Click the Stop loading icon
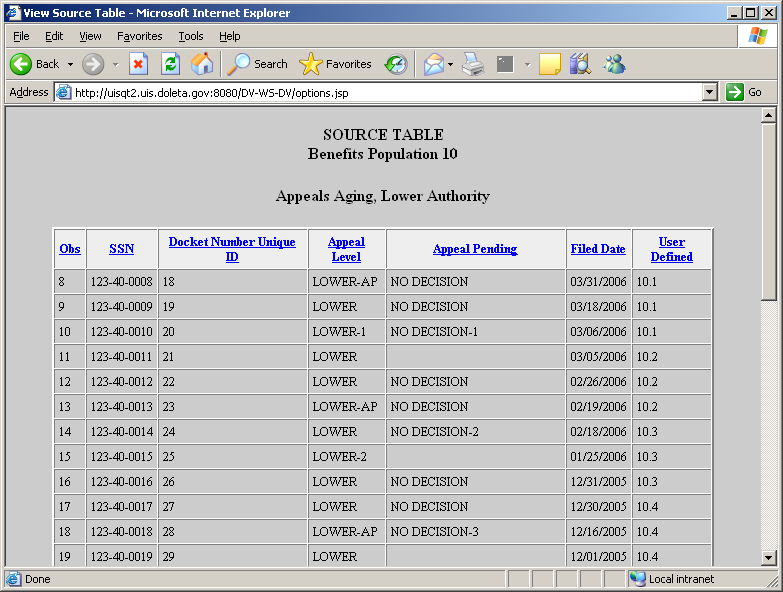This screenshot has height=592, width=783. 139,64
